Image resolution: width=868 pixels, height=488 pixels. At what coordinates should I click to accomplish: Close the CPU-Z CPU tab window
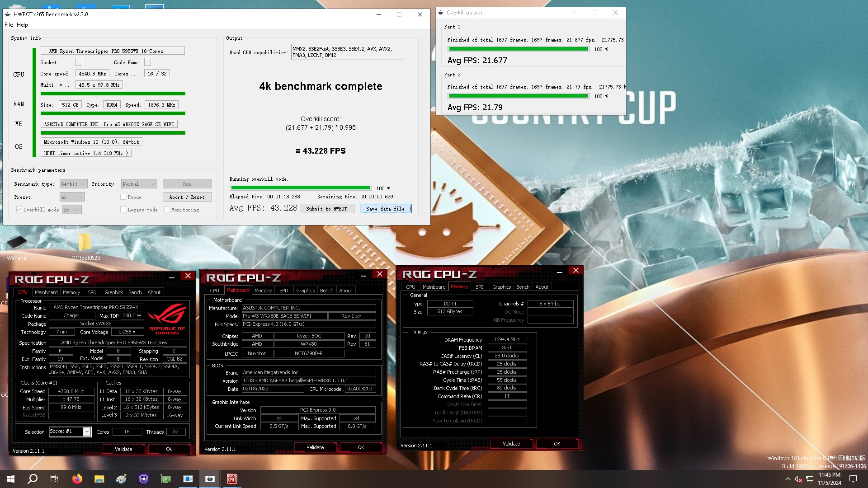pyautogui.click(x=188, y=276)
